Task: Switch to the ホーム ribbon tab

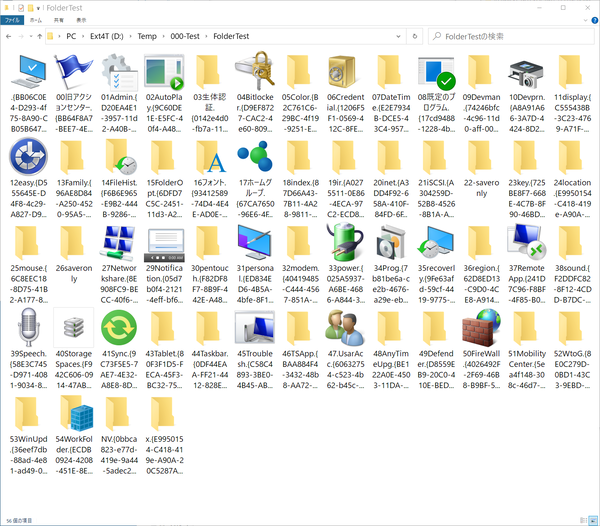Action: click(36, 20)
